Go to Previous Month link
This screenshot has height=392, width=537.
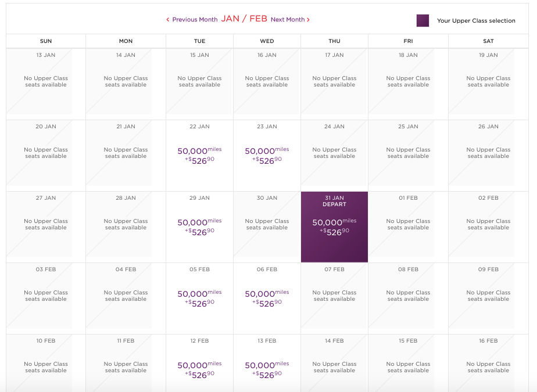point(192,20)
